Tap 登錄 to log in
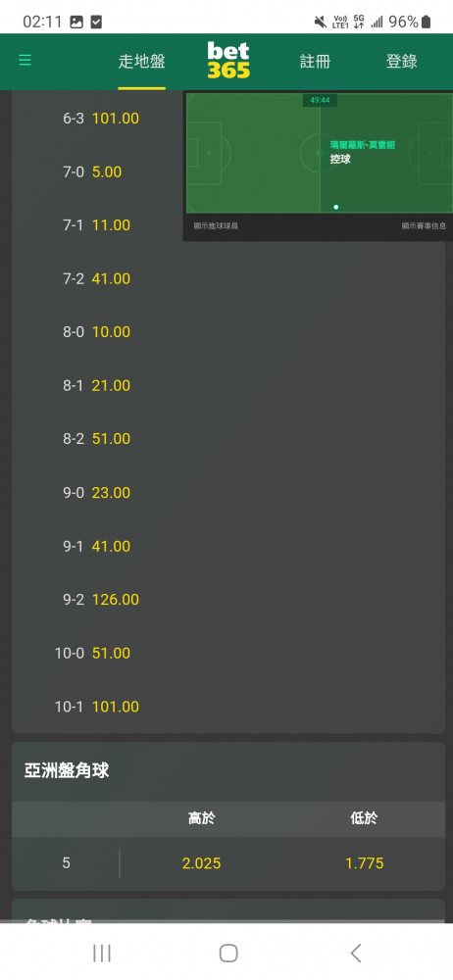Image resolution: width=453 pixels, height=980 pixels. point(401,62)
